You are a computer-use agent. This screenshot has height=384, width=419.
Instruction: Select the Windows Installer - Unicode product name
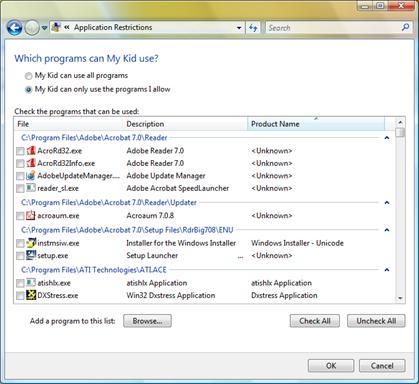[297, 243]
